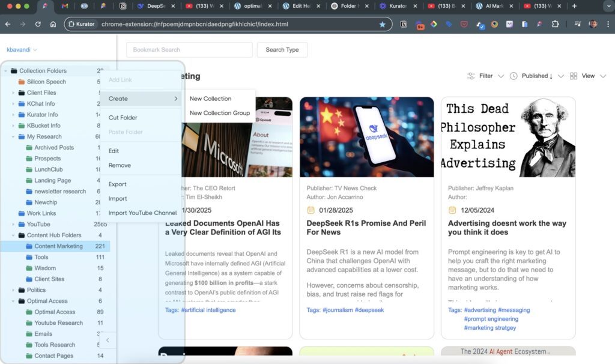Open the Chrome extensions puzzle icon

555,25
